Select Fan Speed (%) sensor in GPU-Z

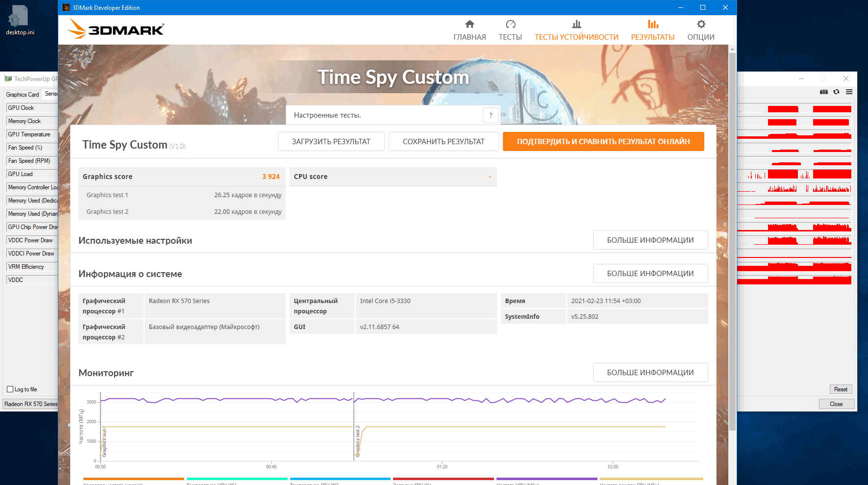(x=32, y=148)
